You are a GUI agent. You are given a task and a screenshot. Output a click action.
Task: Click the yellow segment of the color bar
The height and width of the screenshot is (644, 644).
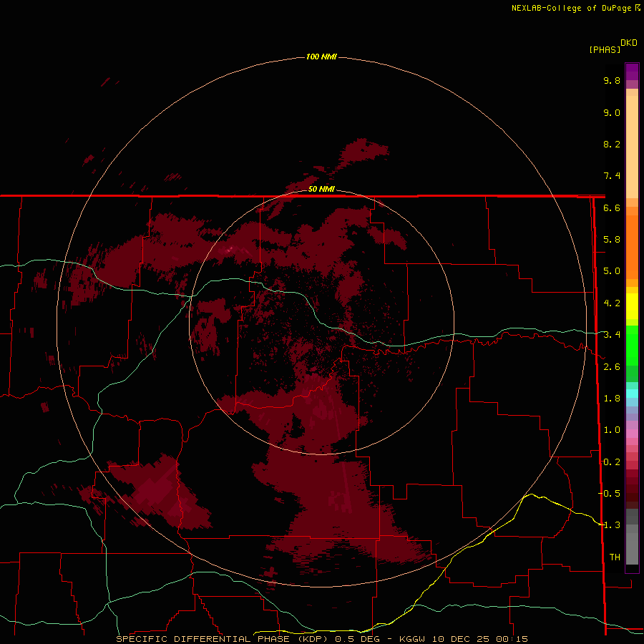632,306
